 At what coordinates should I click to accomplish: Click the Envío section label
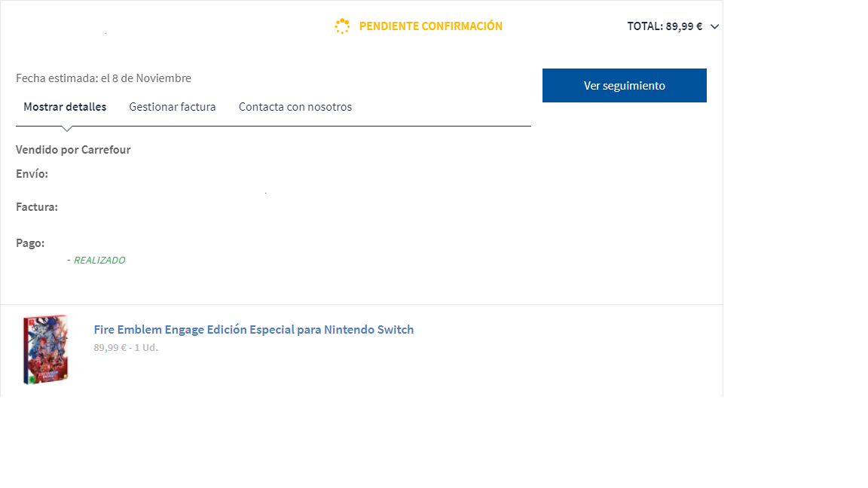32,174
